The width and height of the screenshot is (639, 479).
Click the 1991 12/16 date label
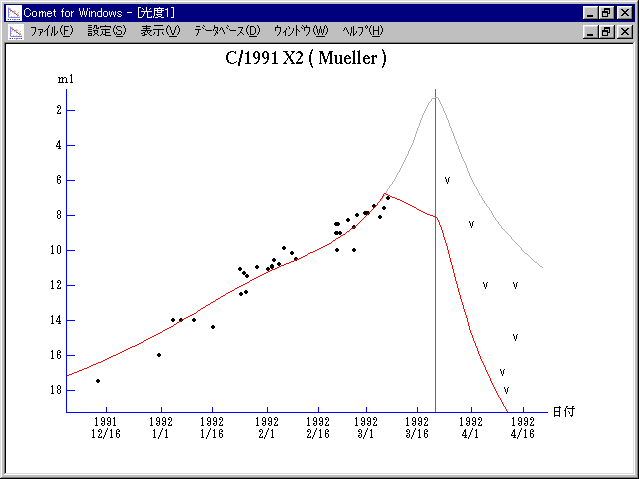pos(105,428)
